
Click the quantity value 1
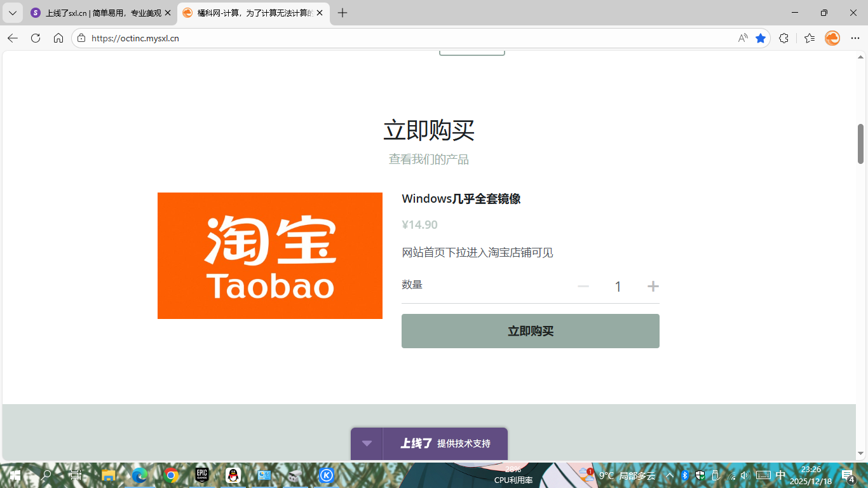point(618,287)
